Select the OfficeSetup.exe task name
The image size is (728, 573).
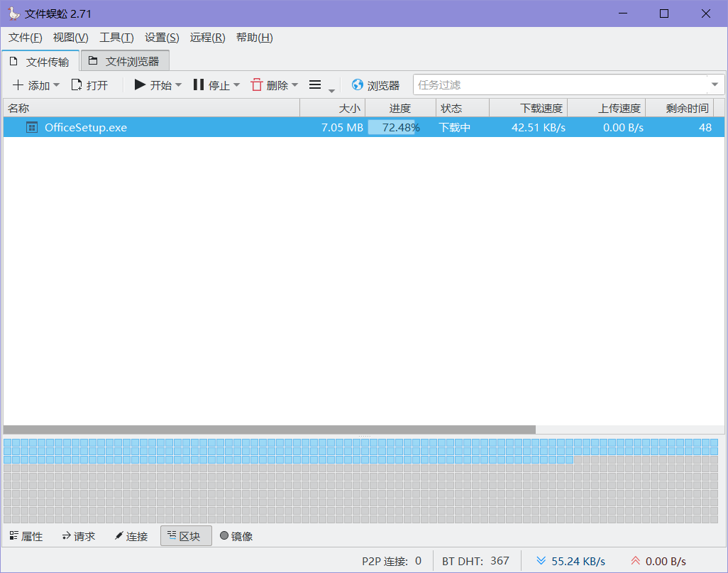coord(86,127)
